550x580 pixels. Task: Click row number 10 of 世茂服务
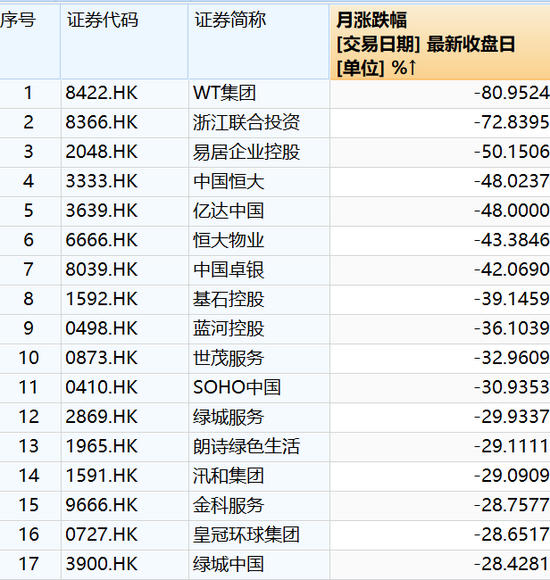pyautogui.click(x=30, y=358)
